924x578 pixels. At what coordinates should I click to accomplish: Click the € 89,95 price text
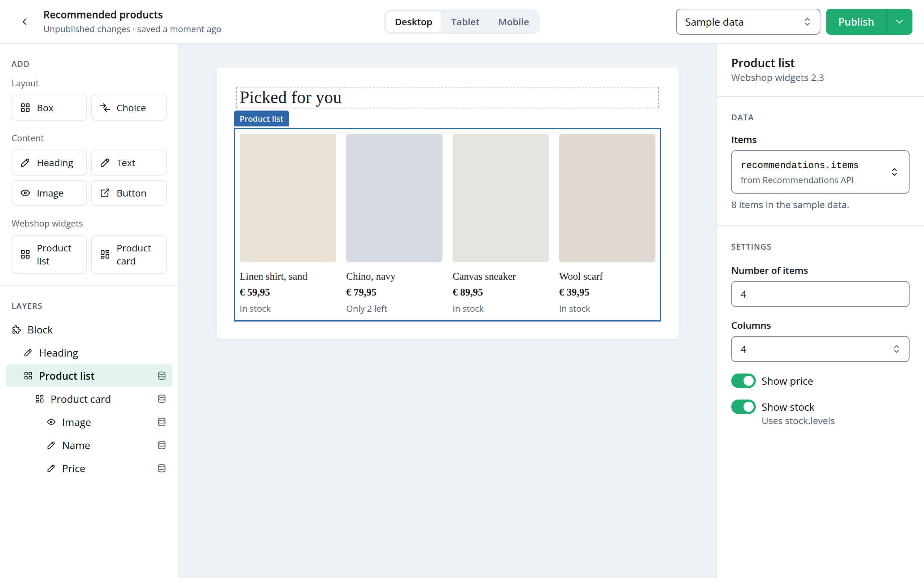[467, 293]
